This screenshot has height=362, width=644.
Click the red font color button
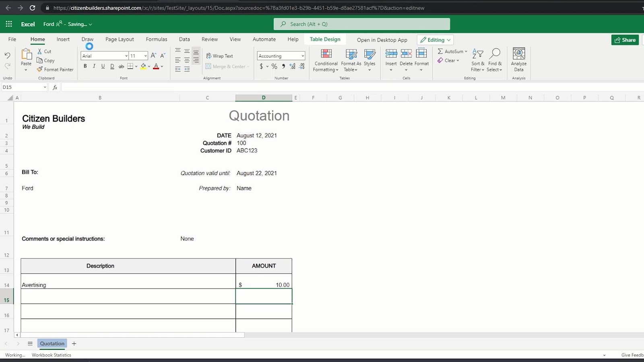click(156, 66)
